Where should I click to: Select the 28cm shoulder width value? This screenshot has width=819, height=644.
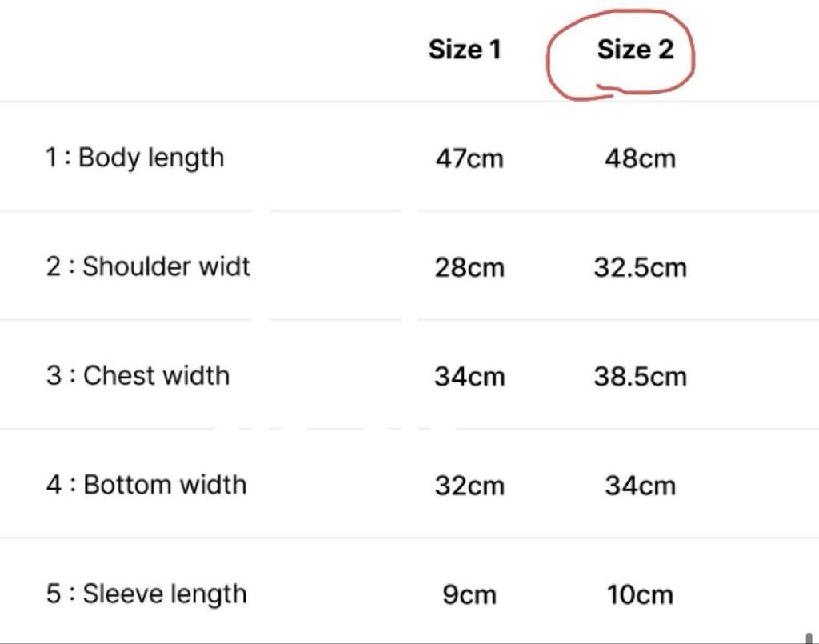(469, 267)
